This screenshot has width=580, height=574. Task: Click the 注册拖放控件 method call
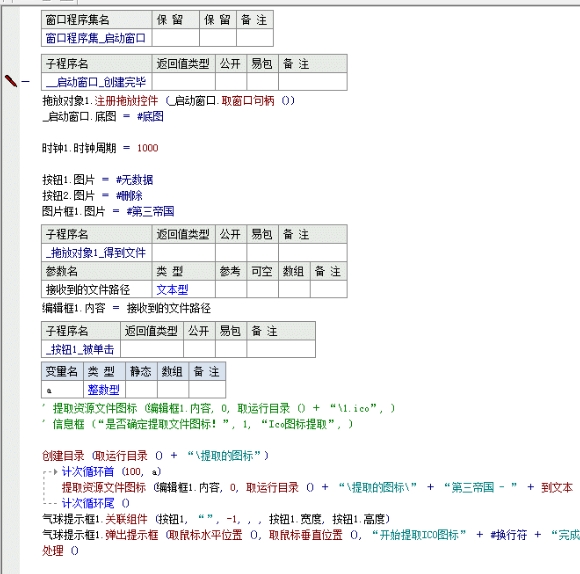(126, 101)
